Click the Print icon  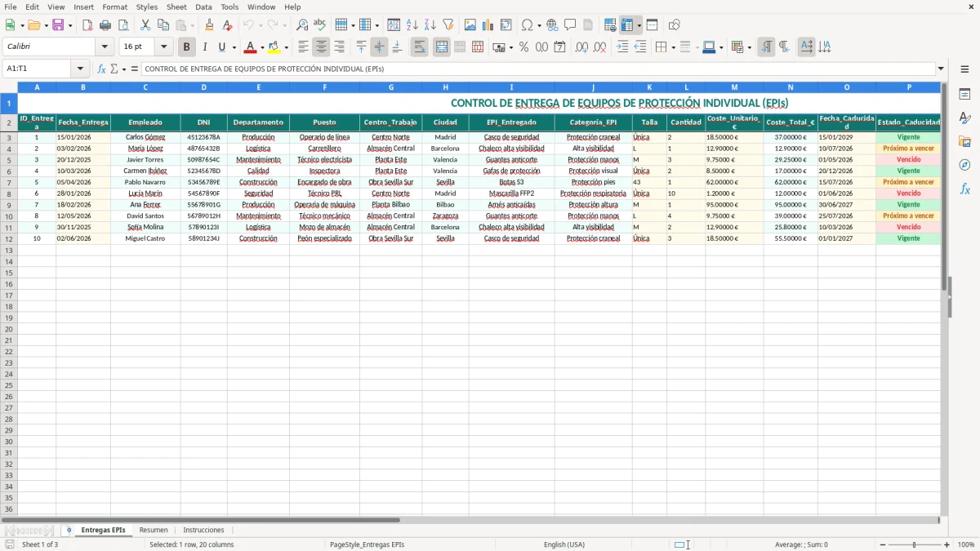click(105, 25)
